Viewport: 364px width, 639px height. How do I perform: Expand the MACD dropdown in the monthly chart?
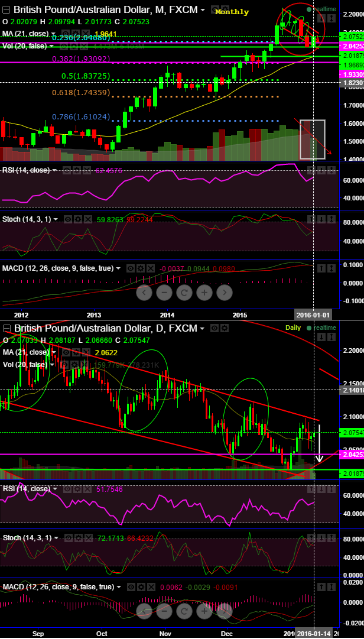(118, 268)
